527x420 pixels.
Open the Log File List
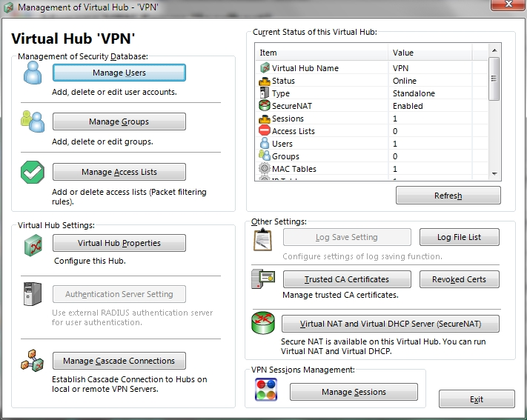tap(459, 237)
